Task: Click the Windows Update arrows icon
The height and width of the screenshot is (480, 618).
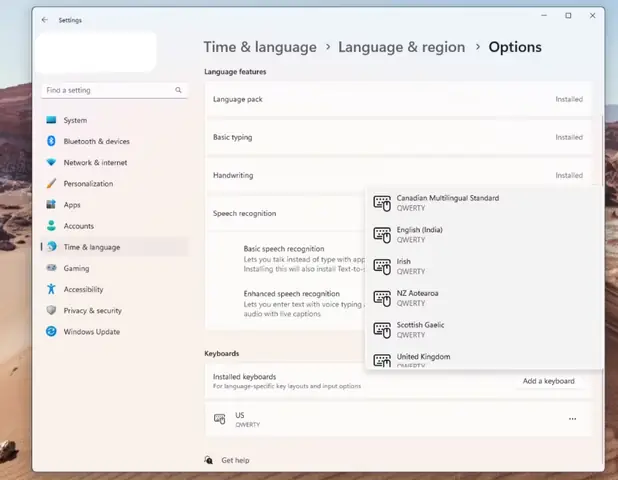Action: (51, 331)
